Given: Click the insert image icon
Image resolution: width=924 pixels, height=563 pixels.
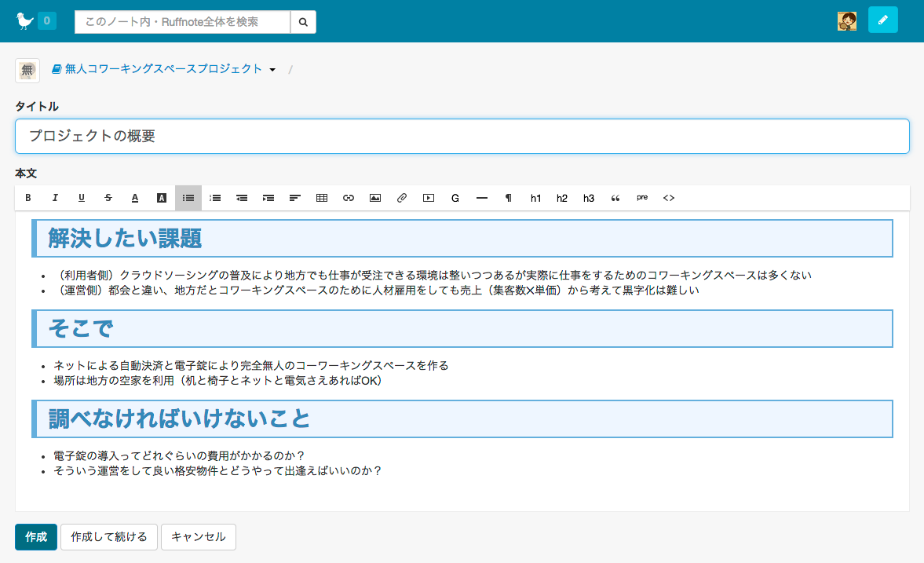Looking at the screenshot, I should pyautogui.click(x=375, y=198).
